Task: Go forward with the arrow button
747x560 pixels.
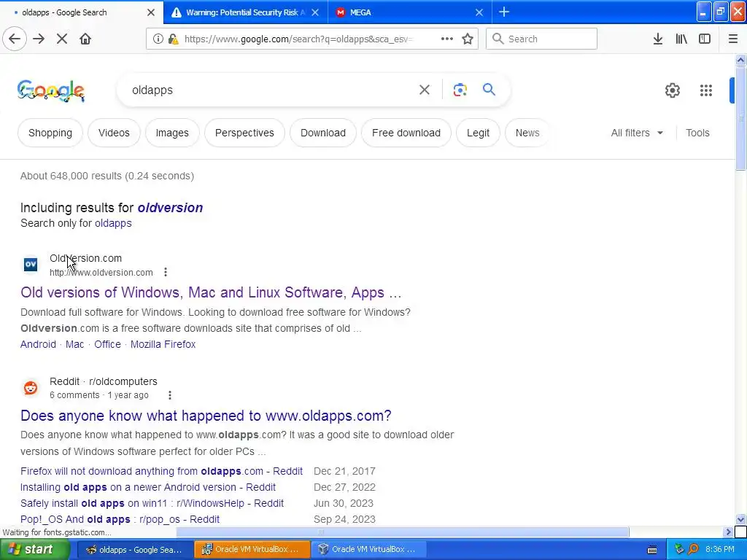Action: coord(39,39)
